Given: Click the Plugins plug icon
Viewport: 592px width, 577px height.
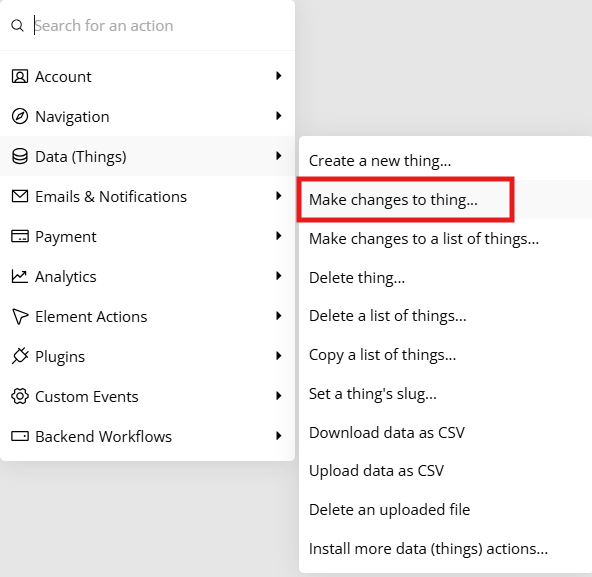Looking at the screenshot, I should (20, 356).
